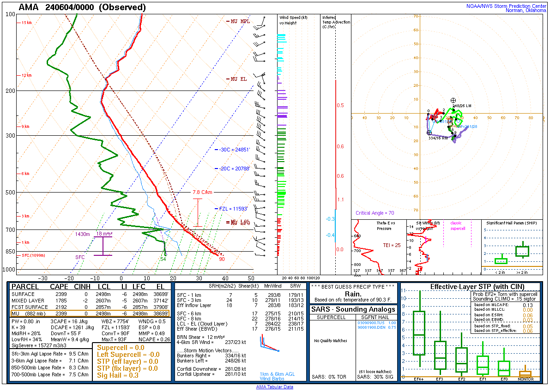Select the MIXED LAYER parcel row

pyautogui.click(x=90, y=301)
